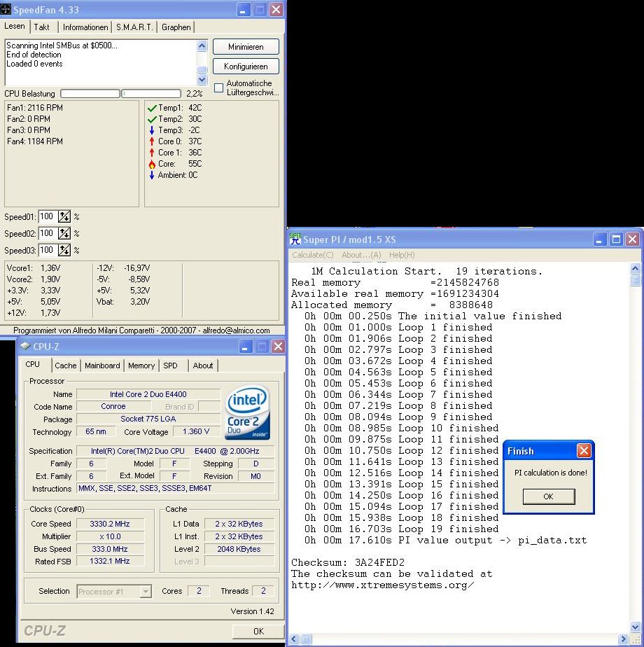Open the Cache tab in CPU-Z

tap(66, 366)
